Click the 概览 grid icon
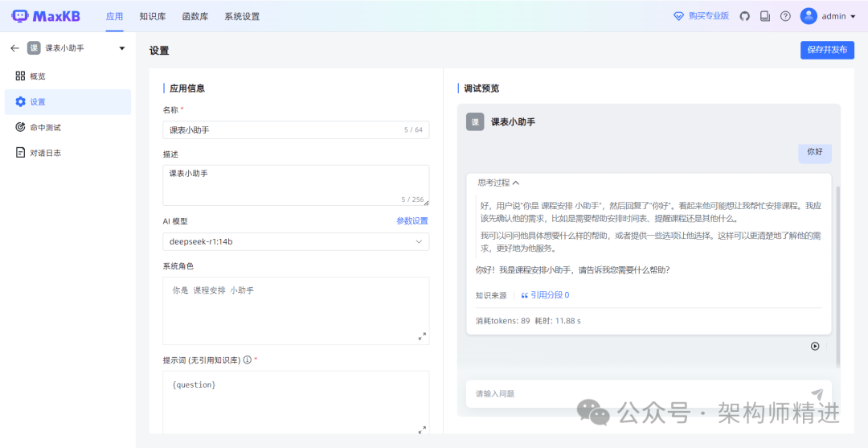This screenshot has width=868, height=448. coord(20,76)
